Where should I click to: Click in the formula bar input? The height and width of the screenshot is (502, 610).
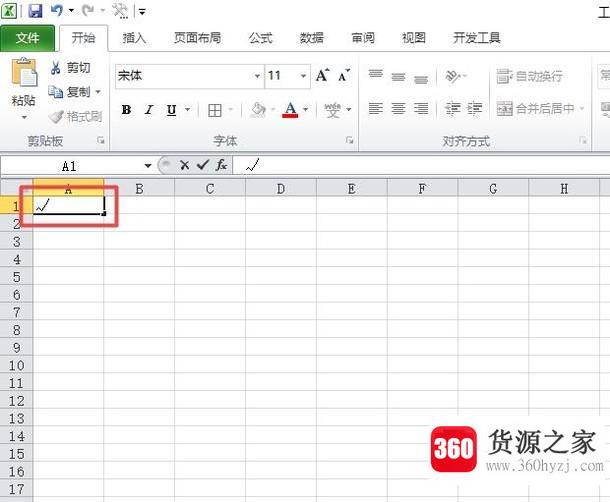coord(422,166)
